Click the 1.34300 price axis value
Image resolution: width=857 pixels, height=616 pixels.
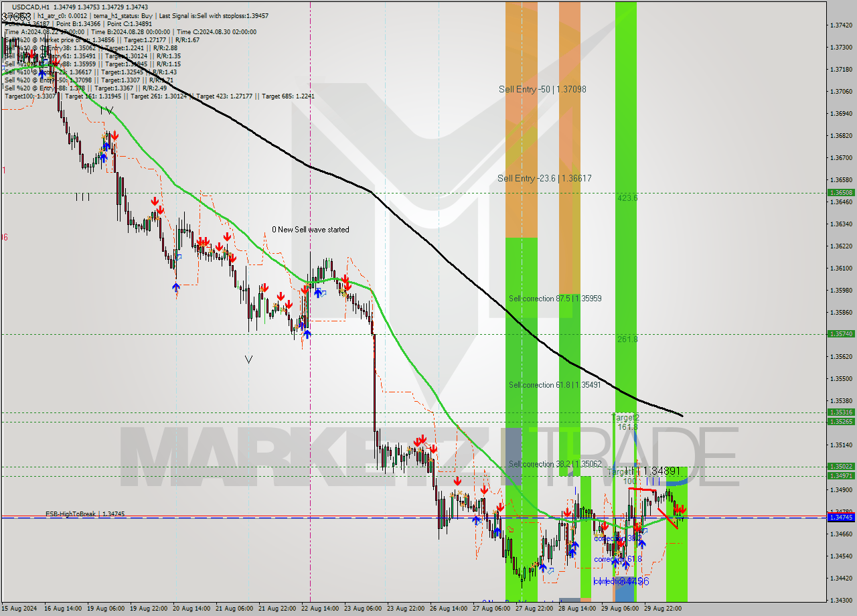(x=841, y=600)
